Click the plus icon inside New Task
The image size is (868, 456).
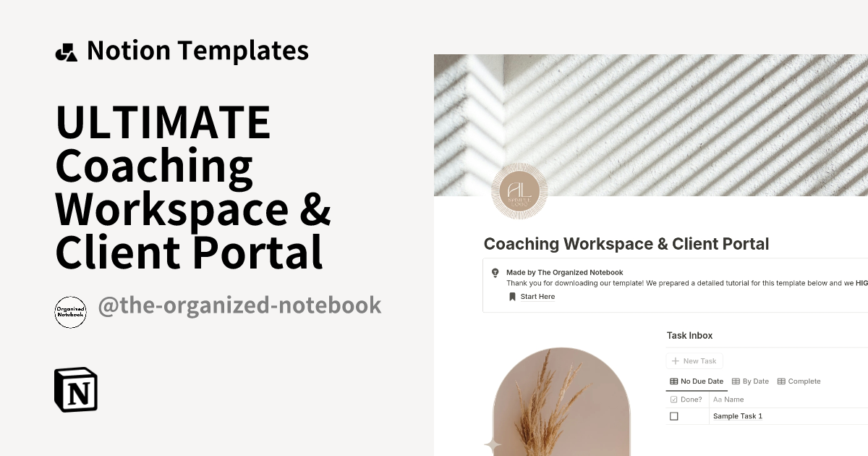point(676,360)
